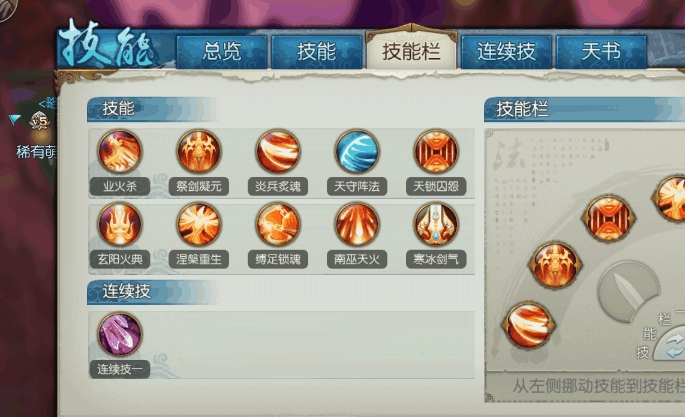Pick the 炎兵炙魂 skill icon
Image resolution: width=685 pixels, height=417 pixels.
click(x=278, y=152)
